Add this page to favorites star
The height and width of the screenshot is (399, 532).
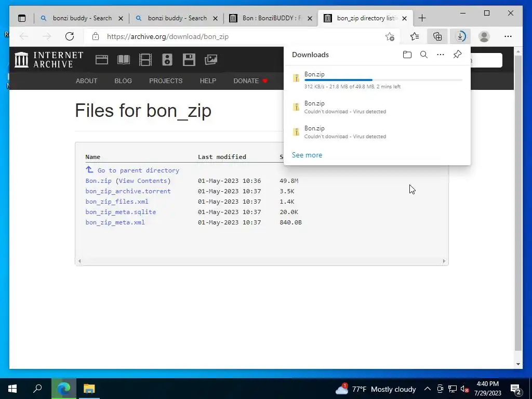pyautogui.click(x=390, y=36)
